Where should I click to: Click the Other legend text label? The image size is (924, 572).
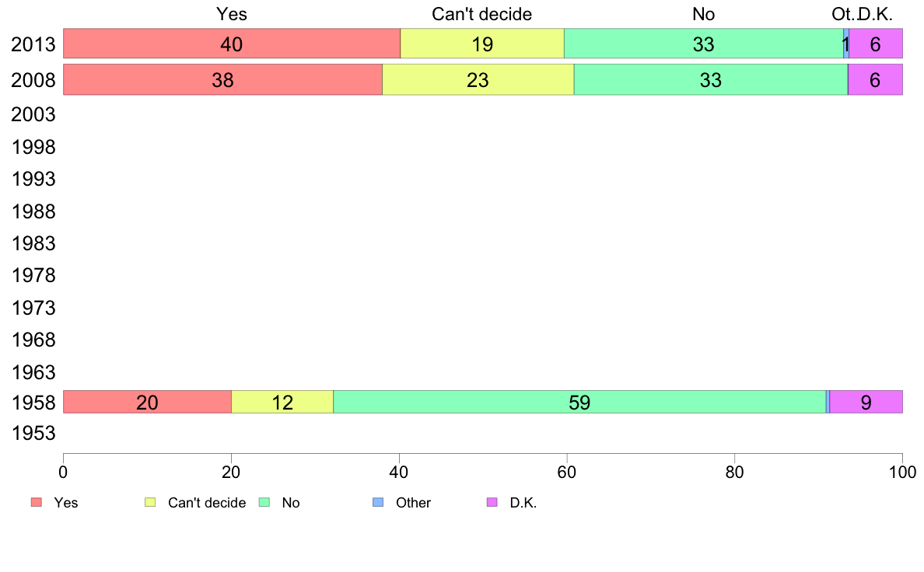tap(413, 503)
